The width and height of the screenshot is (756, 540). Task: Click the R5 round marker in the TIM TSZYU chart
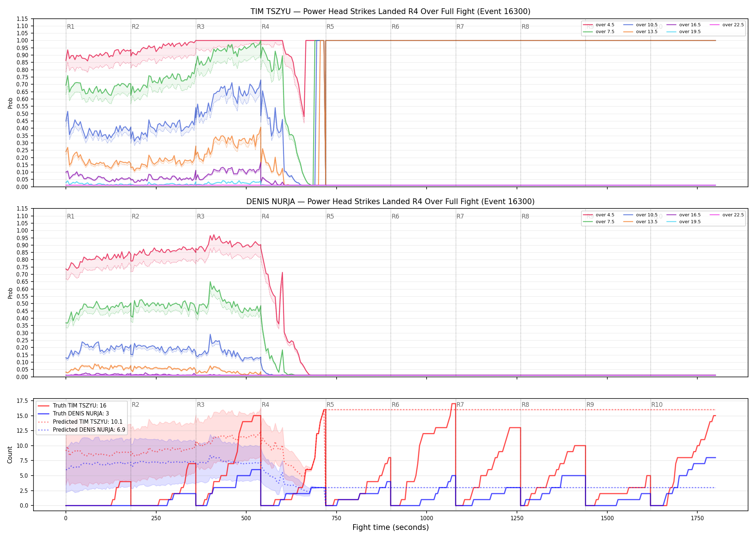pyautogui.click(x=330, y=27)
